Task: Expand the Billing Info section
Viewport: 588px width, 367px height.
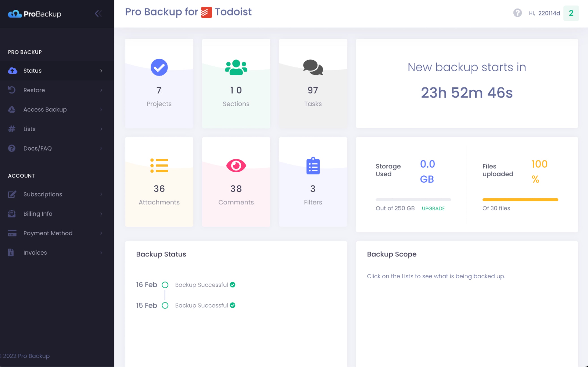Action: pos(38,213)
